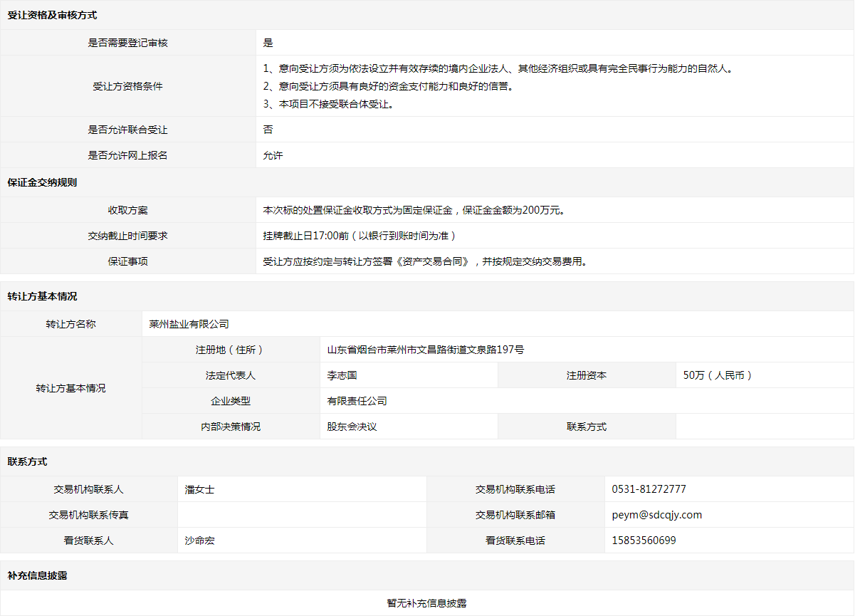Viewport: 855px width, 616px height.
Task: Select the heading 受让资格及审核方式
Action: pos(52,15)
